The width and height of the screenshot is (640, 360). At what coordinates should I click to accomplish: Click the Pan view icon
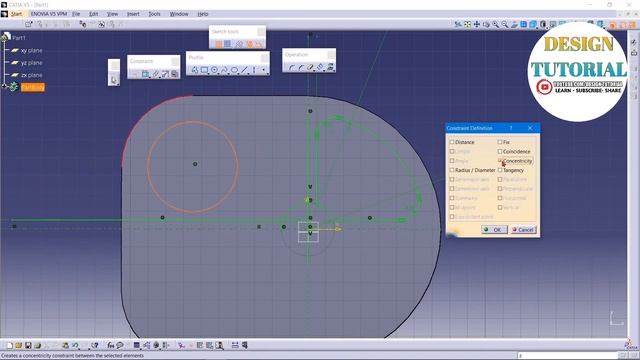coord(476,24)
